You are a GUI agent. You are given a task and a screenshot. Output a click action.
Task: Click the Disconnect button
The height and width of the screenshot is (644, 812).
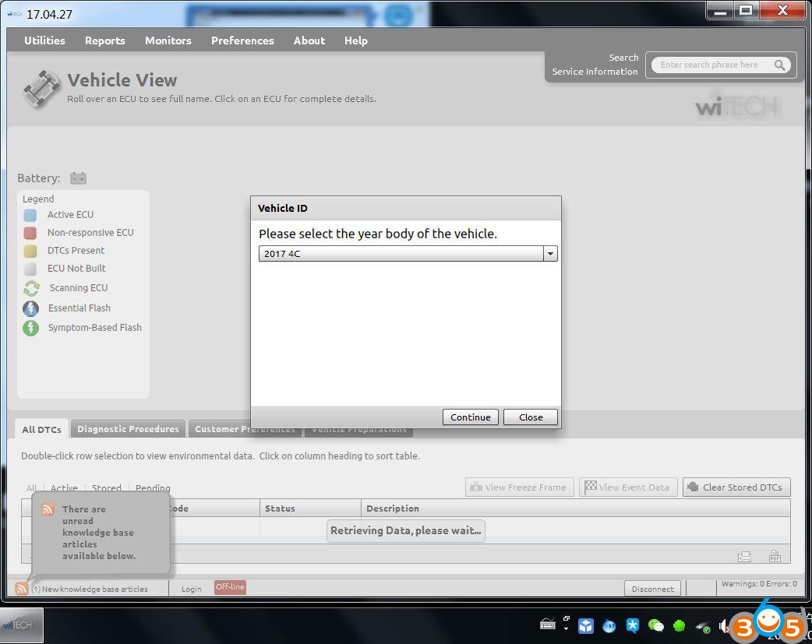pos(652,589)
